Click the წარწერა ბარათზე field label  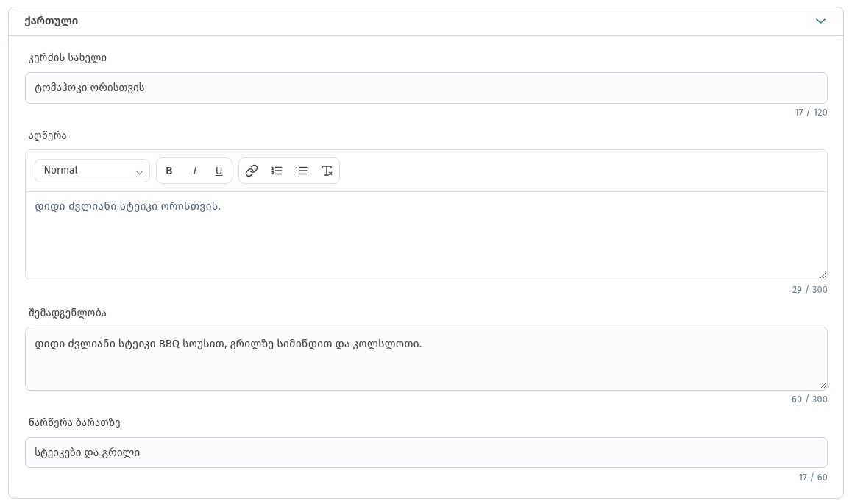tap(74, 422)
